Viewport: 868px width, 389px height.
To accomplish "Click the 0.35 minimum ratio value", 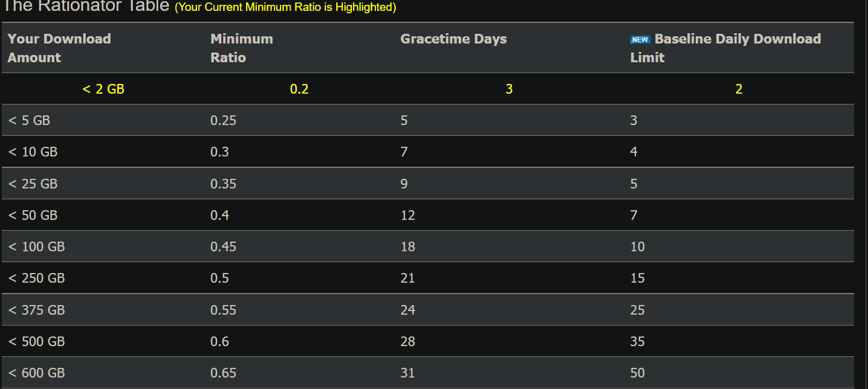I will coord(223,184).
